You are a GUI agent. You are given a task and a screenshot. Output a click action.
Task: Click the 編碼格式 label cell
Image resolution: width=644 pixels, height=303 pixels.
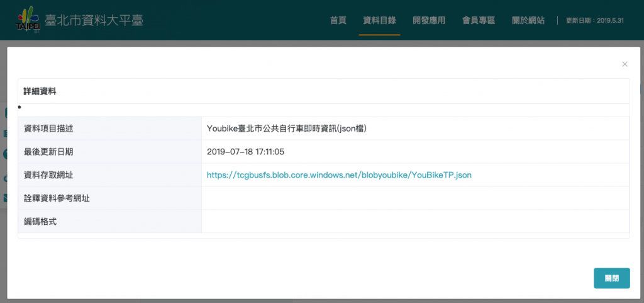tap(109, 222)
